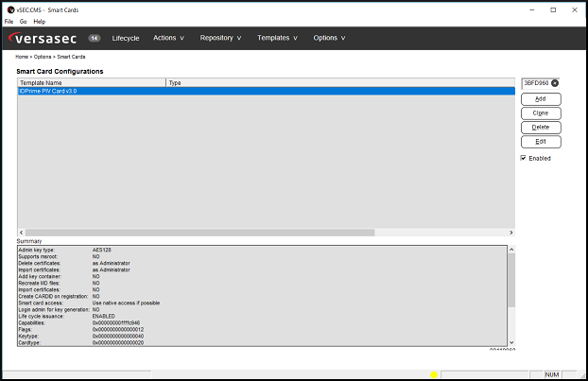588x381 pixels.
Task: Click the Keytype value ending in 040
Action: tap(118, 337)
